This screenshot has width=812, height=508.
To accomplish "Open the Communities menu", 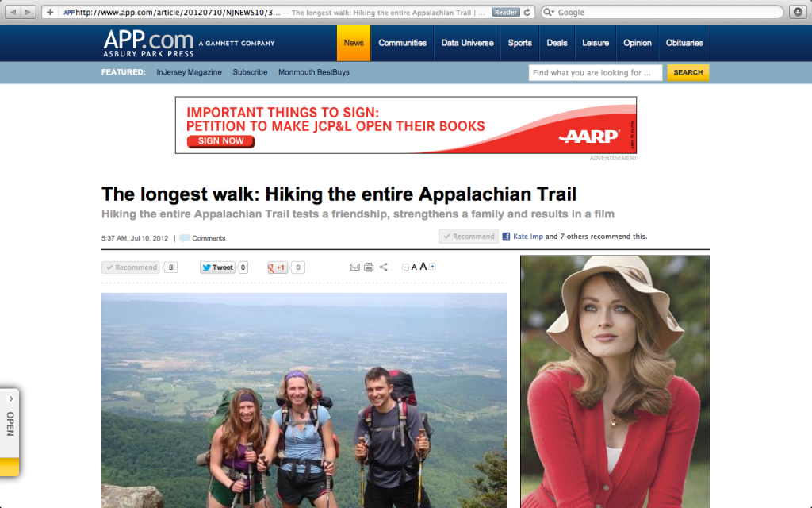I will [402, 43].
